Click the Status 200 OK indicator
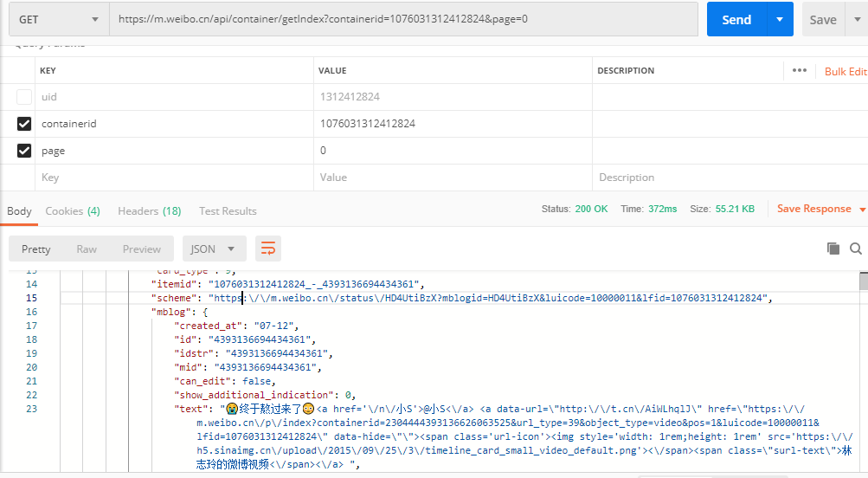The width and height of the screenshot is (868, 478). click(574, 209)
